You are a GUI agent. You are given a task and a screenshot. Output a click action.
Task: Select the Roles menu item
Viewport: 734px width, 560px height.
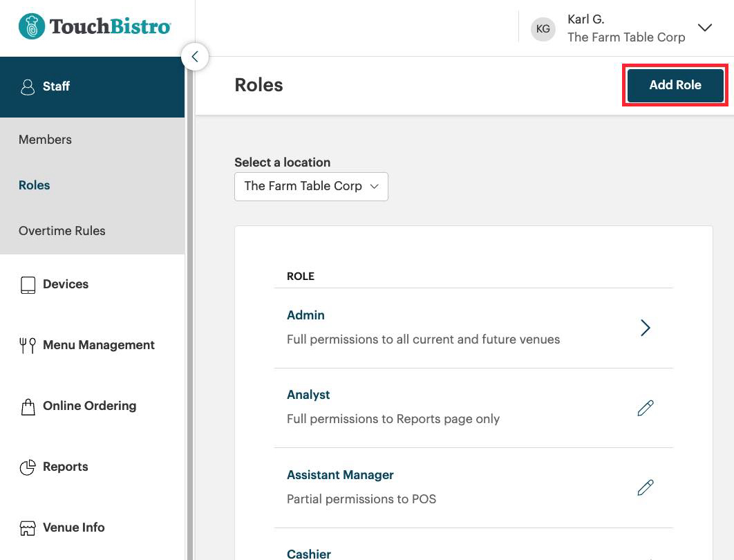coord(34,185)
